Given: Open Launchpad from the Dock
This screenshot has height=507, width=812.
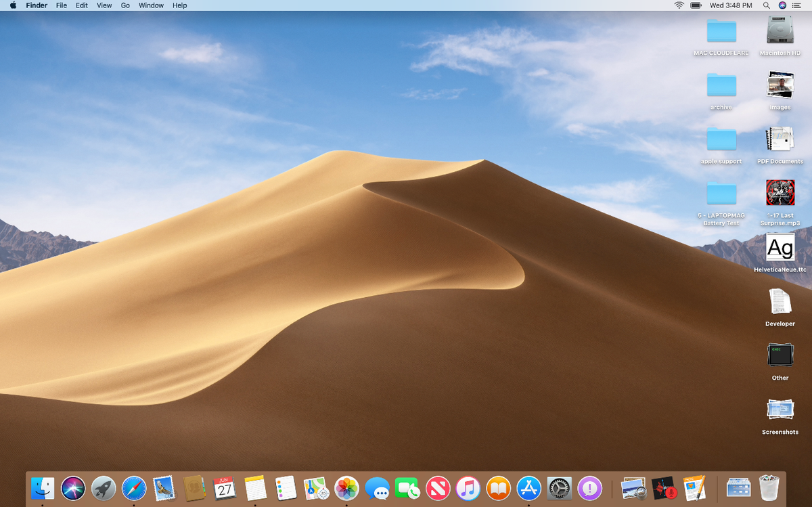Looking at the screenshot, I should point(104,487).
